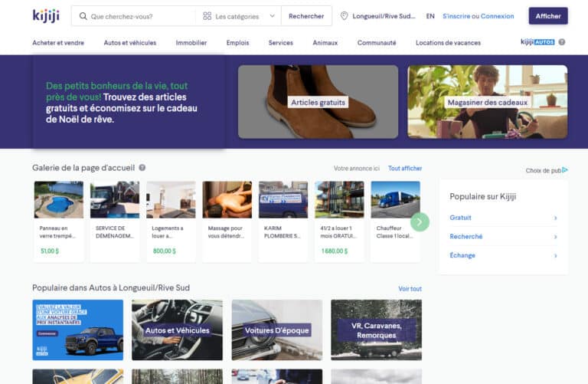Open SERVICE DE DÉMÉNAGEM listing

coord(115,222)
